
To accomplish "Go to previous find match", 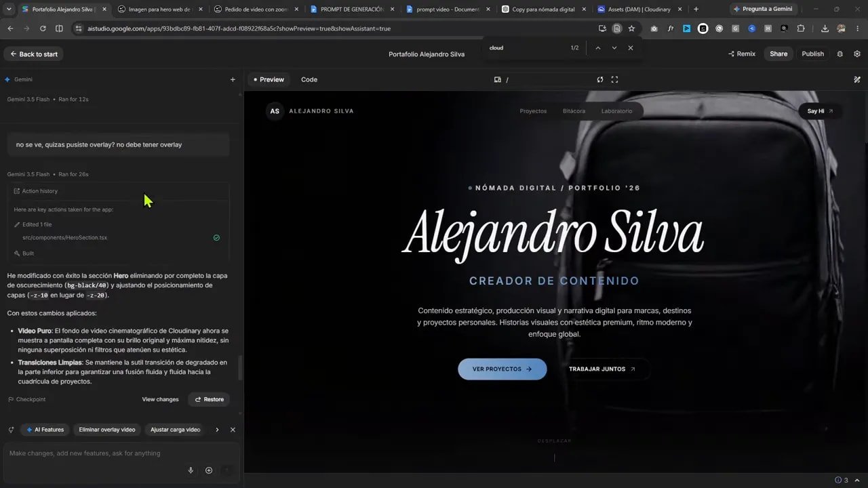I will (x=597, y=48).
